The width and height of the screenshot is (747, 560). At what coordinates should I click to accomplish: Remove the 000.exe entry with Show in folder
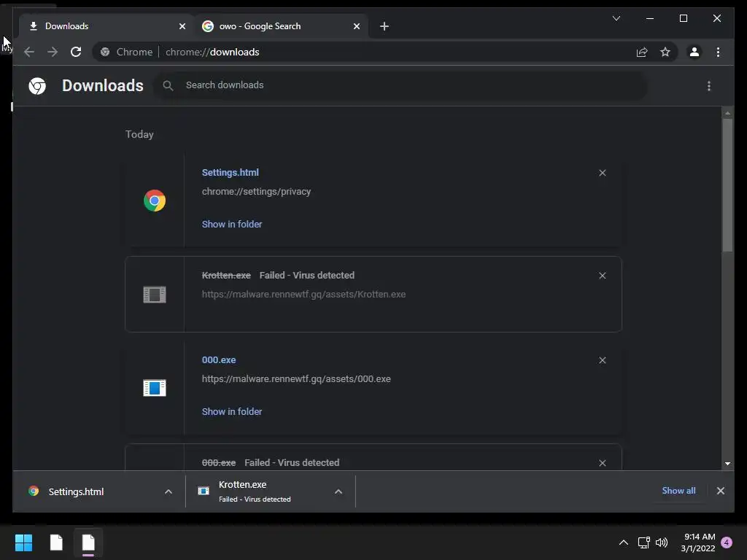pyautogui.click(x=602, y=360)
